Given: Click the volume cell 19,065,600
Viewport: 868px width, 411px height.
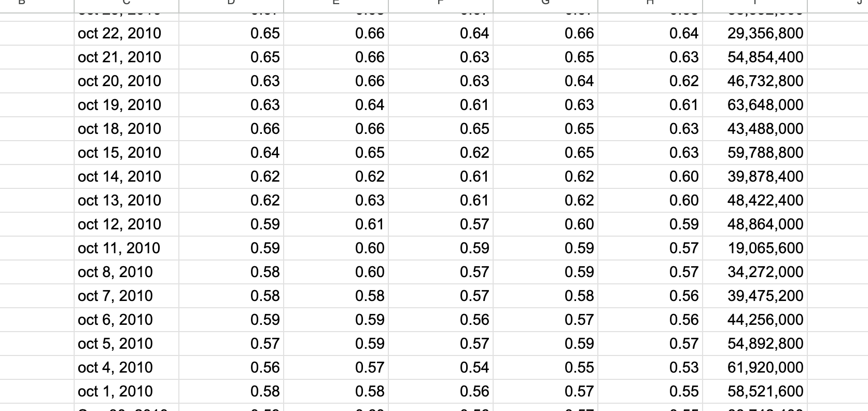Looking at the screenshot, I should coord(755,248).
